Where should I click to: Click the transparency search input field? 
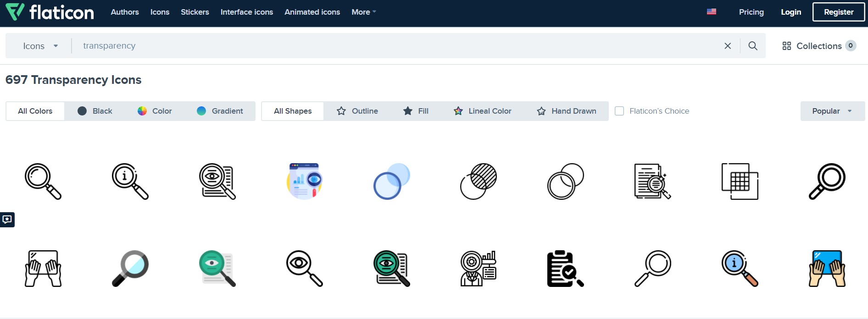[x=397, y=46]
